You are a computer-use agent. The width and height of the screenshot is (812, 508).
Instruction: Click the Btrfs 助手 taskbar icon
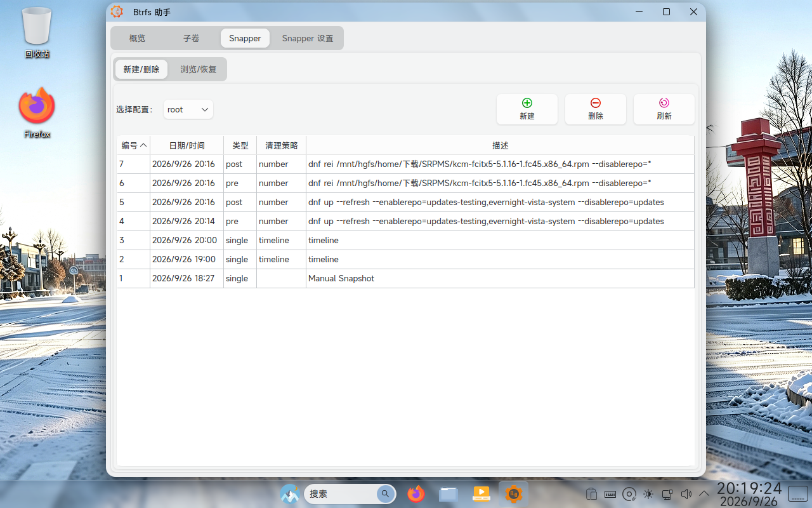(514, 493)
